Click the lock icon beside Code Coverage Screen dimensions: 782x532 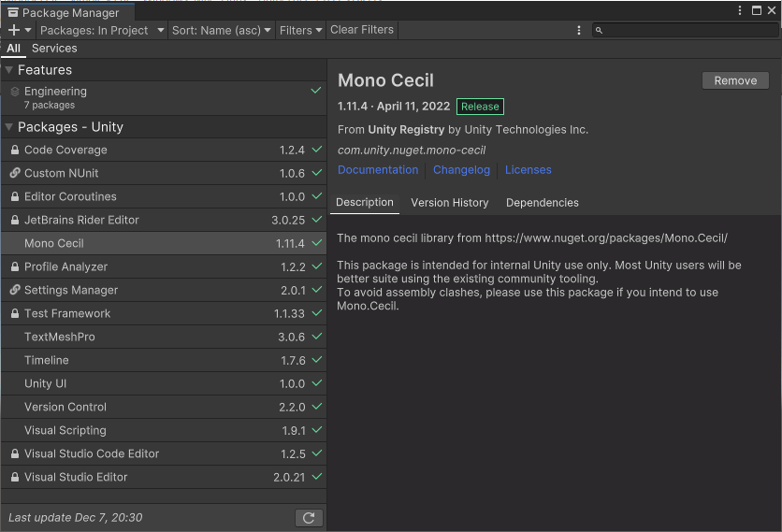15,150
